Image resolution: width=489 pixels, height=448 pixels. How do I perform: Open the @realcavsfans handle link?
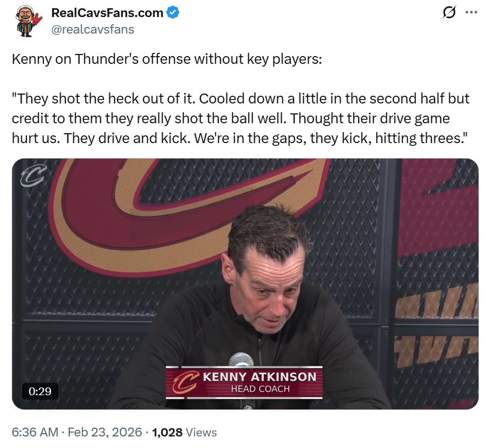92,29
